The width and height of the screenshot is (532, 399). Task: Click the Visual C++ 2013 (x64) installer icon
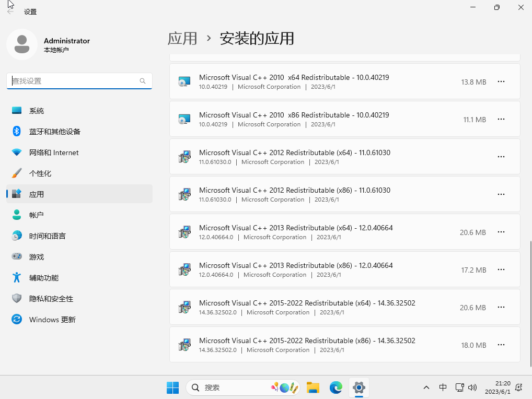click(184, 232)
